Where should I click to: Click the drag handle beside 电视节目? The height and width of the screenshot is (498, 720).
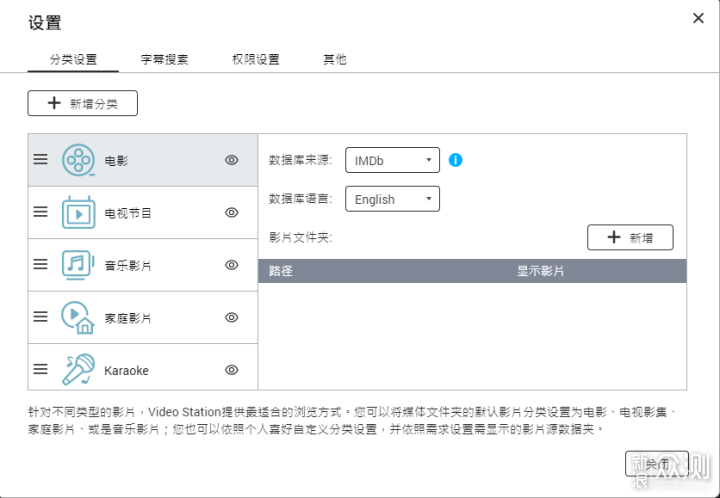40,212
